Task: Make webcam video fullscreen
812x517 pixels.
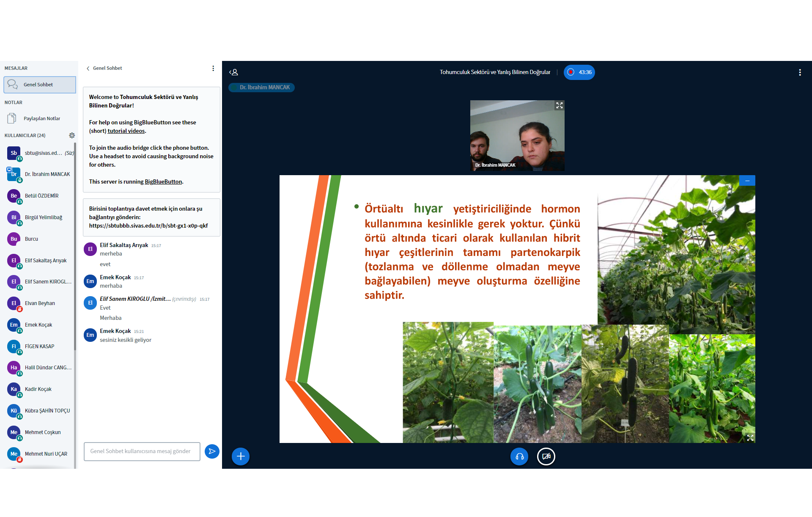Action: tap(560, 105)
